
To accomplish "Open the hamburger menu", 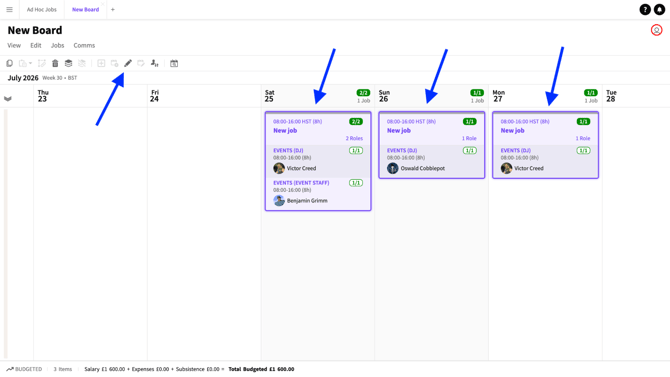I will (x=9, y=9).
